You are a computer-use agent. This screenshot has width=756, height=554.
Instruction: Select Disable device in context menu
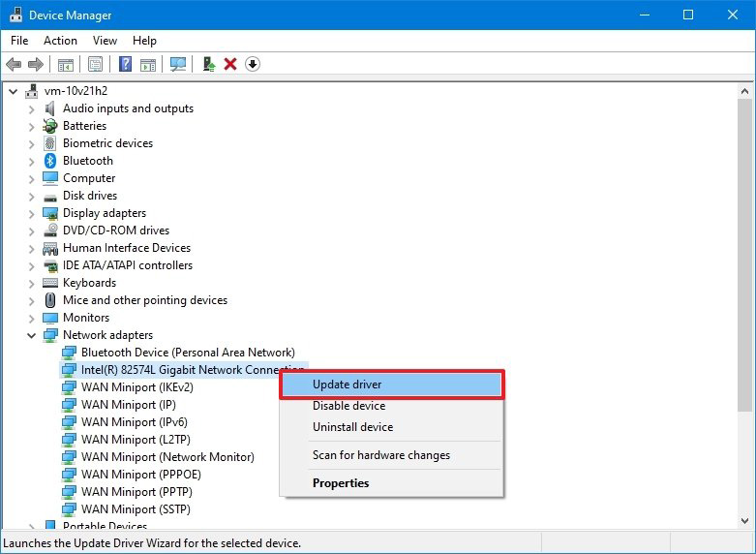click(348, 406)
